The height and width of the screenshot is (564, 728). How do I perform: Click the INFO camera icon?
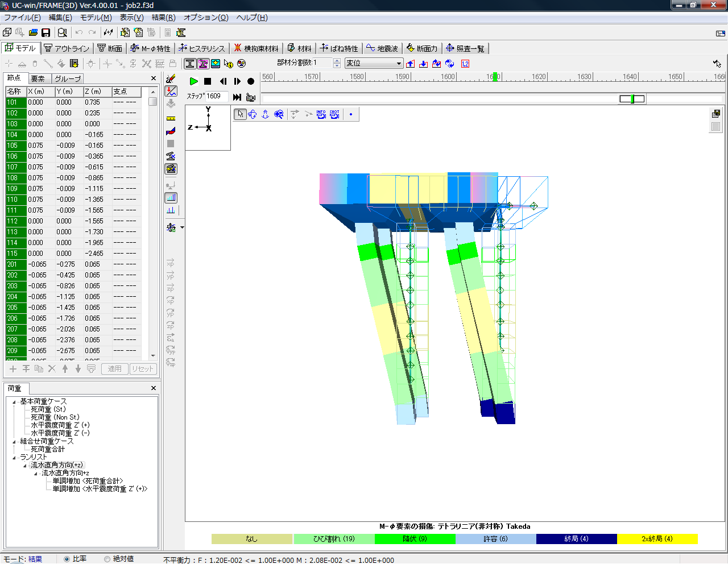tap(321, 114)
